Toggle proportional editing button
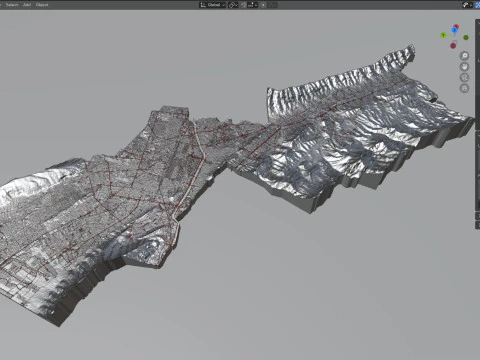 [x=263, y=5]
